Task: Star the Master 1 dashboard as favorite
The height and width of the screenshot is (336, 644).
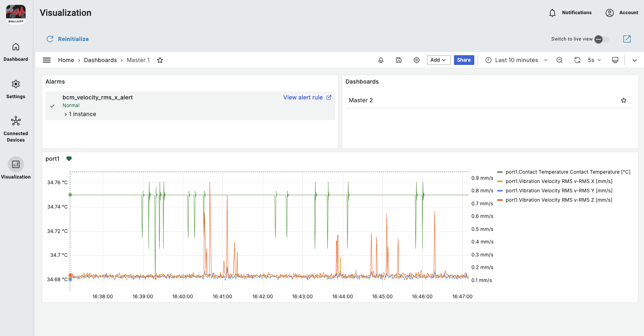Action: (x=160, y=60)
